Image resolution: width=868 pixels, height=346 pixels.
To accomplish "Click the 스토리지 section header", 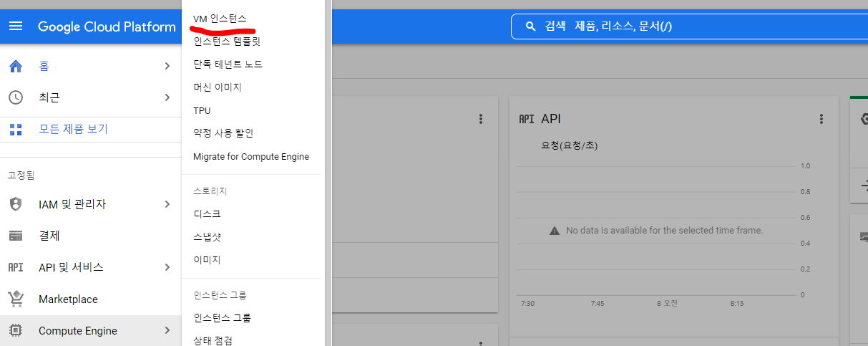I will (x=210, y=191).
